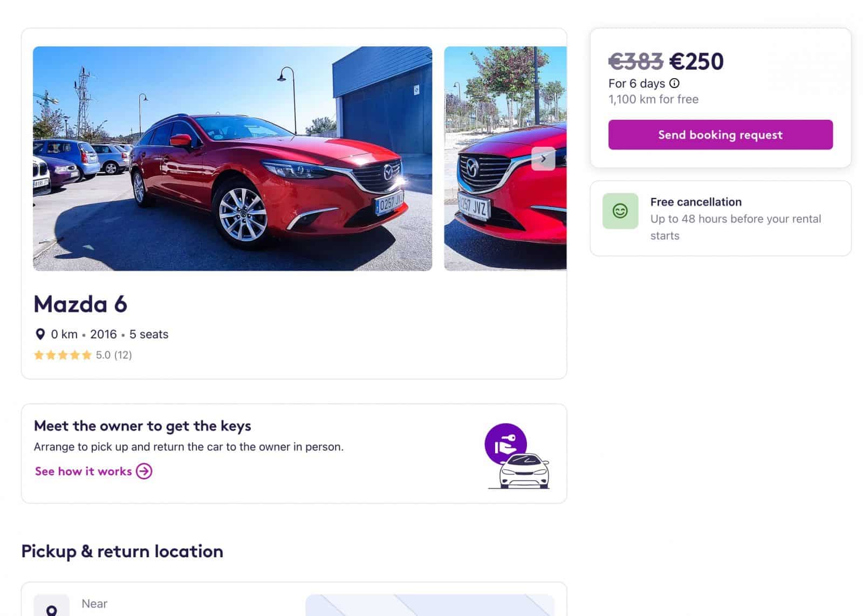Open the main red Mazda 6 photo
Screen dimensions: 863x616
click(x=232, y=159)
